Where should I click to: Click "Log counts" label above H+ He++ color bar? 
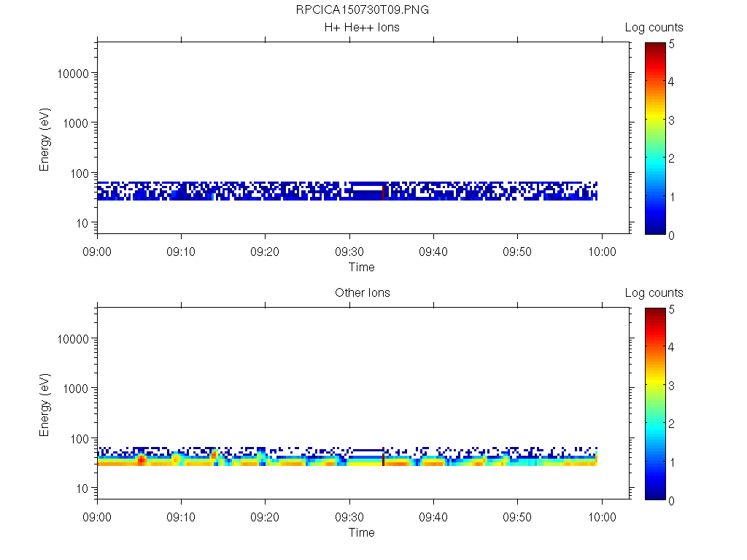[x=654, y=28]
